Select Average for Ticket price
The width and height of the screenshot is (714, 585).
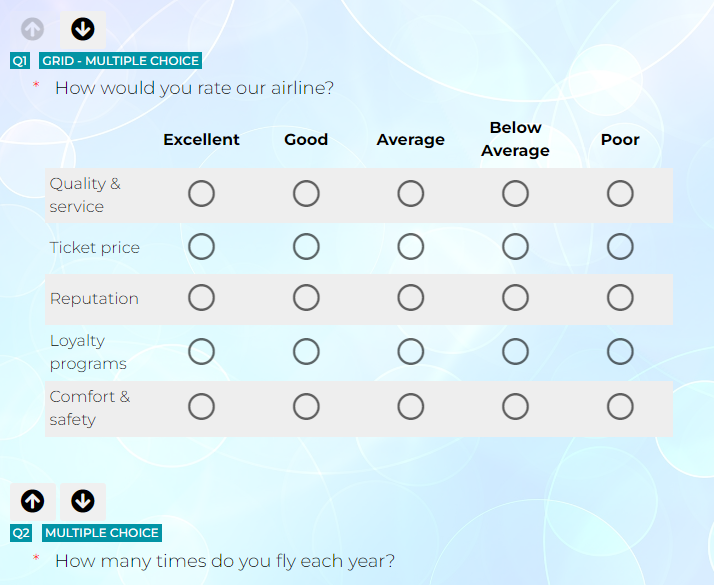(x=411, y=247)
